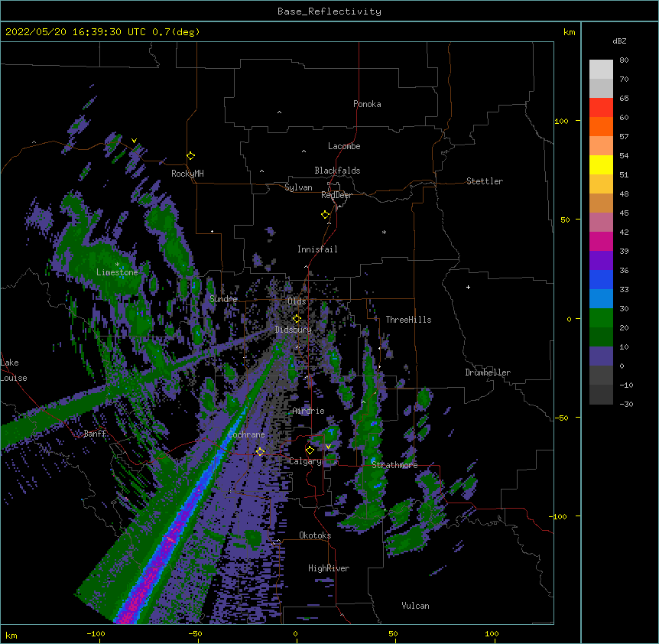Select the Innisfail map label
The image size is (659, 644).
(317, 249)
